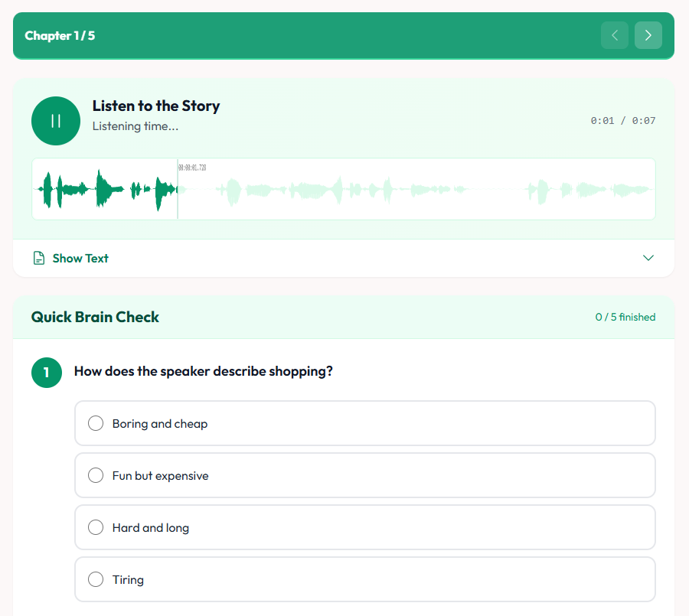The image size is (689, 616).
Task: Click the Chapter 1 / 5 header label
Action: tap(60, 36)
